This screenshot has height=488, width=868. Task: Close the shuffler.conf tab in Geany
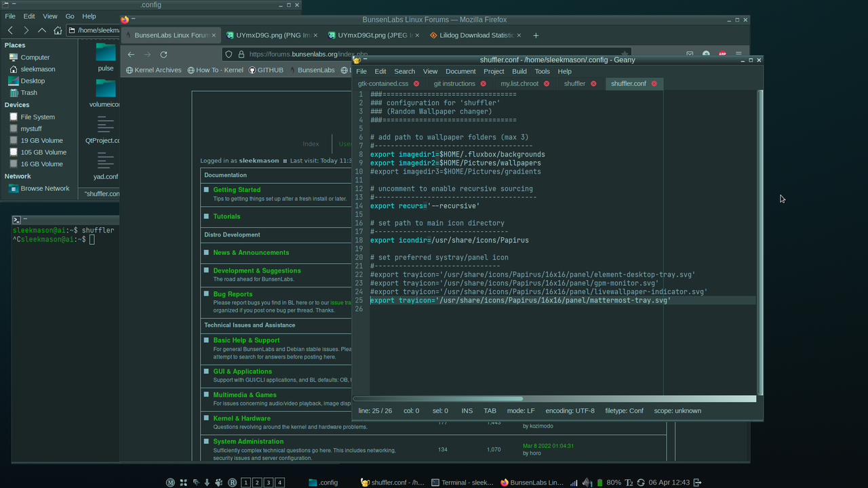click(654, 83)
